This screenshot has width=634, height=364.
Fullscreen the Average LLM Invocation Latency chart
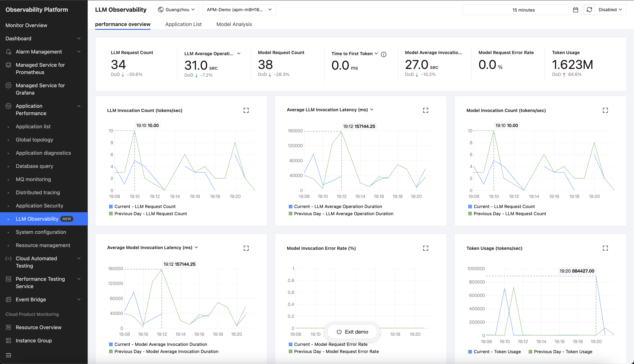point(425,110)
